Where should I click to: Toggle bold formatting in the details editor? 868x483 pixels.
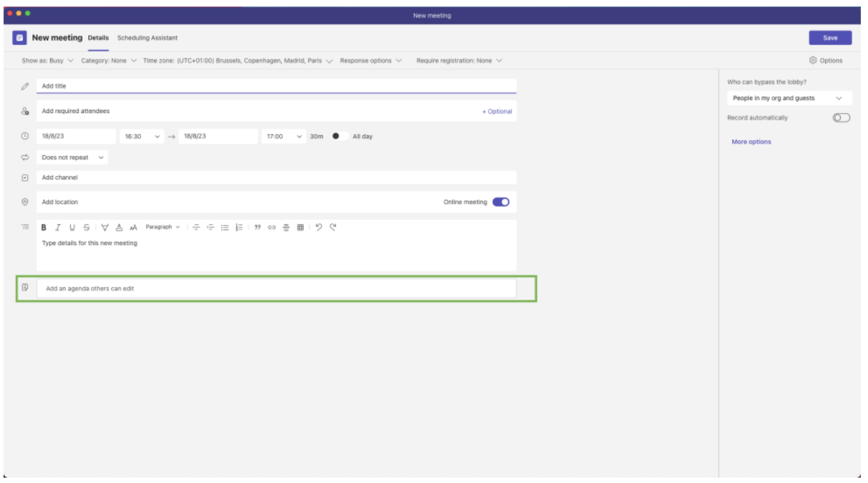tap(43, 227)
